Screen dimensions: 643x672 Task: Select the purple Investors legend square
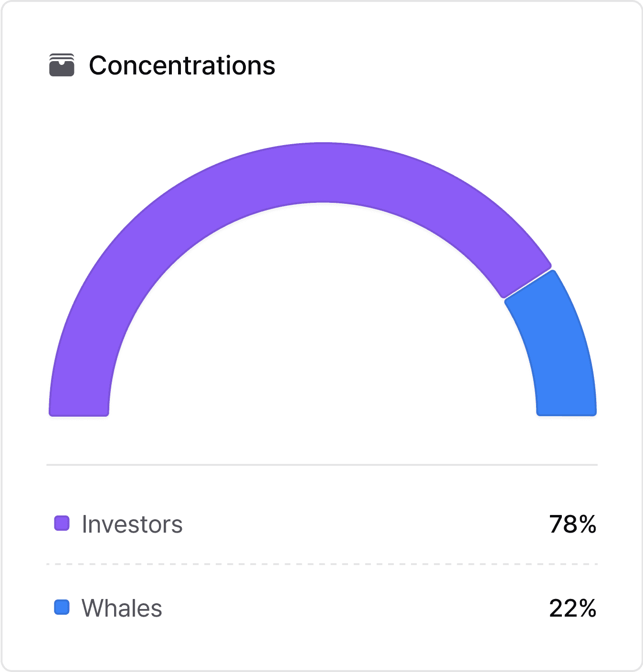[x=62, y=523]
